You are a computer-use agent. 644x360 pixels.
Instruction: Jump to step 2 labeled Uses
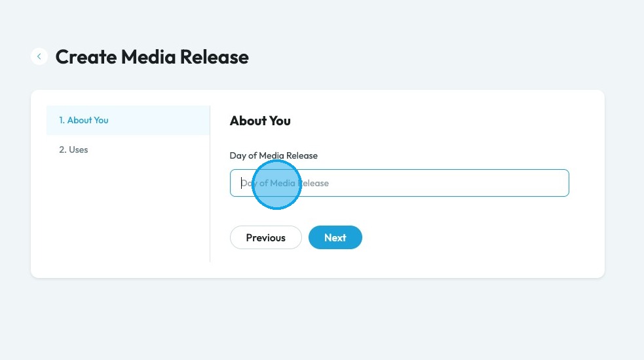(73, 150)
